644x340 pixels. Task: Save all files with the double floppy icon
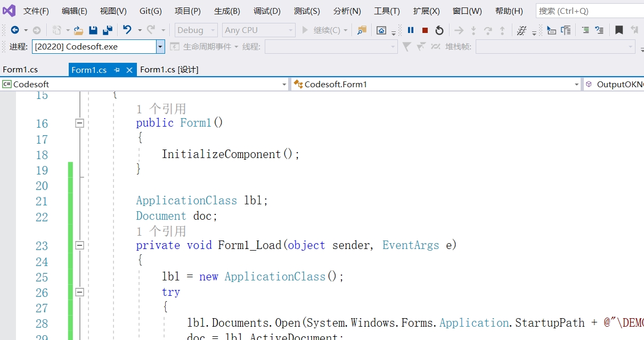coord(108,30)
